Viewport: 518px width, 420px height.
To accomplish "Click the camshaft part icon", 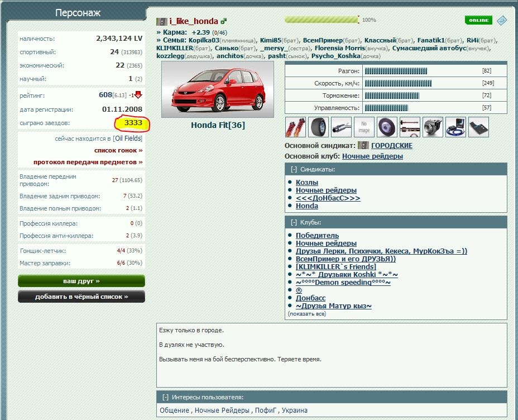I will 410,127.
